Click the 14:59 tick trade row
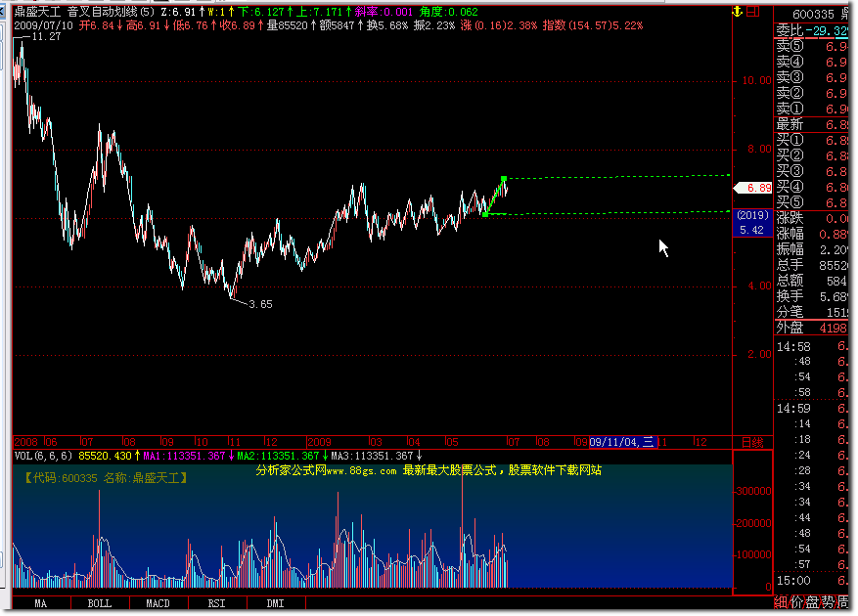Screen dimensions: 858x616 (x=811, y=409)
